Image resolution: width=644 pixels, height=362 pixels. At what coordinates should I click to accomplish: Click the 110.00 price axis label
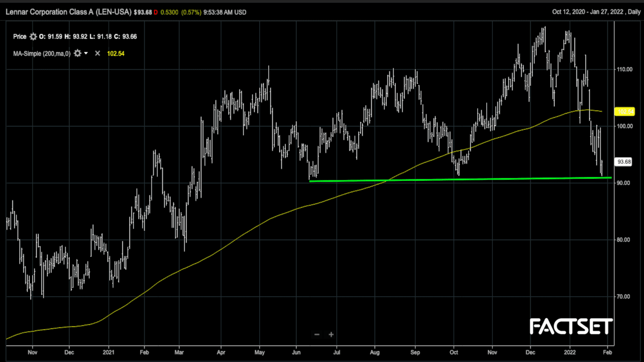[624, 69]
